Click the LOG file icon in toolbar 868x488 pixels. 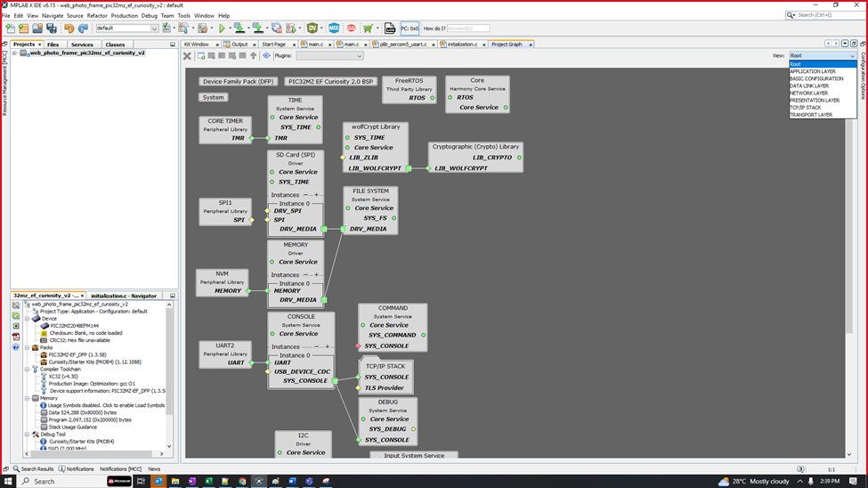click(x=390, y=28)
